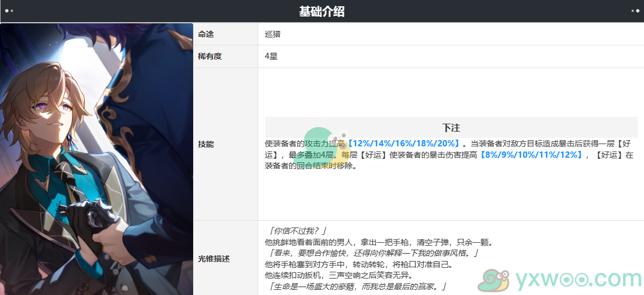644x295 pixels.
Task: Click the two dots at header right
Action: [635, 11]
